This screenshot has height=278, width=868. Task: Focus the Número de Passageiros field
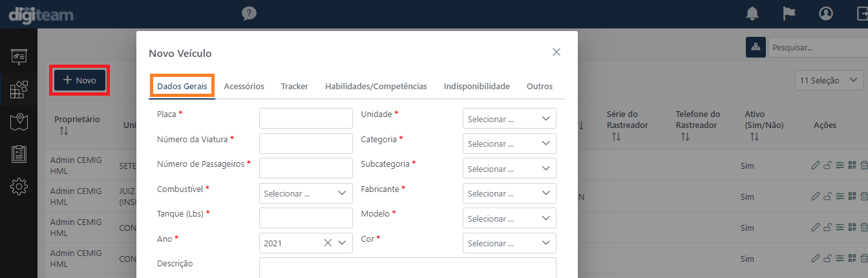pyautogui.click(x=306, y=169)
